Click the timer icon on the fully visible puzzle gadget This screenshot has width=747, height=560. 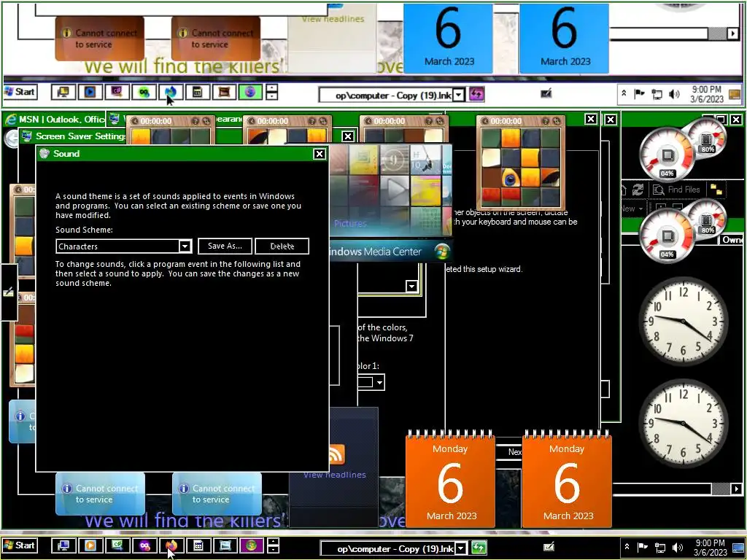485,122
